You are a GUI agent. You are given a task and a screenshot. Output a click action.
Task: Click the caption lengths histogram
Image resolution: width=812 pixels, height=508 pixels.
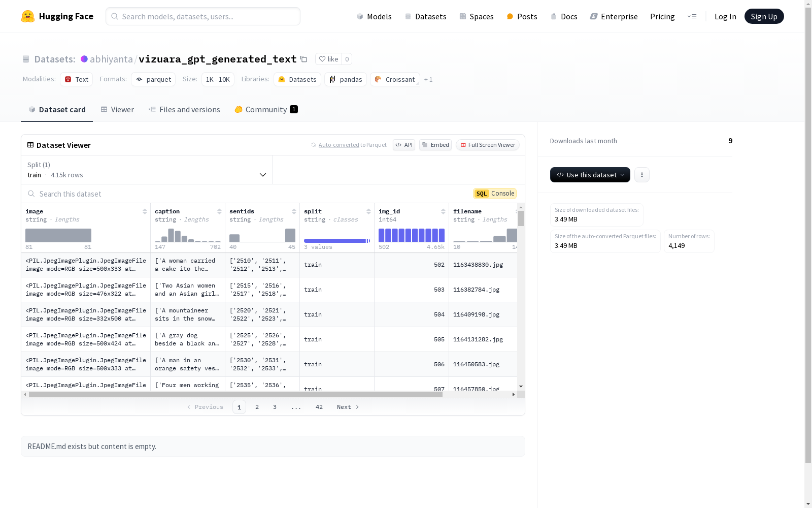pos(188,235)
